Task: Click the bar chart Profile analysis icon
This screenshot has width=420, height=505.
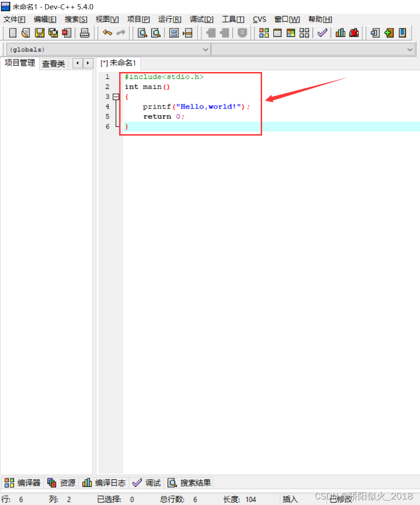Action: coord(340,33)
